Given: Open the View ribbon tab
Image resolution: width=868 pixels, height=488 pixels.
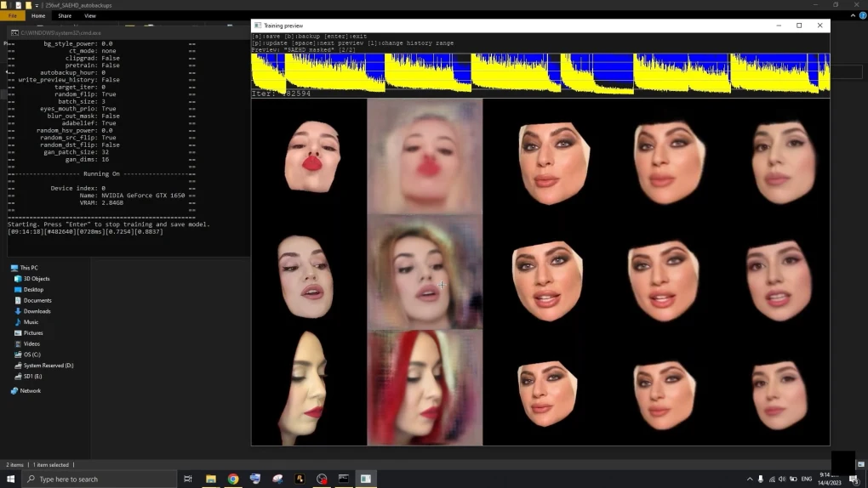Looking at the screenshot, I should (90, 15).
